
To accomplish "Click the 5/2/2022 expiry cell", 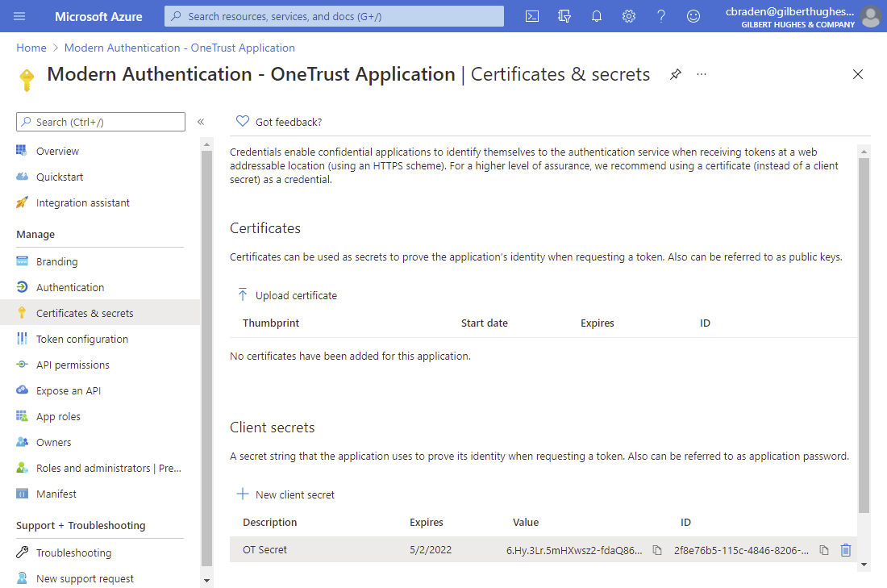I will click(x=431, y=549).
